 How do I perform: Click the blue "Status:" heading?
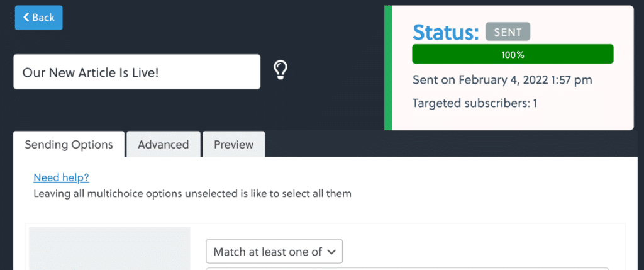coord(446,31)
